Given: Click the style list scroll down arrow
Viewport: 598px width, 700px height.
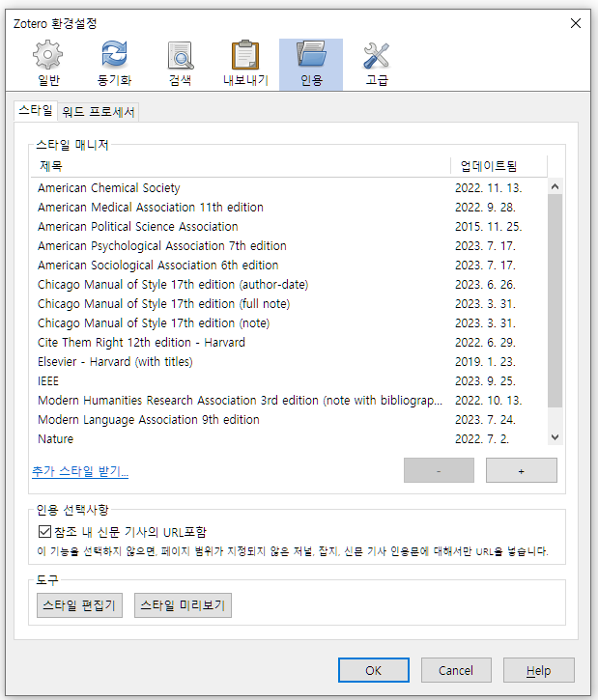Looking at the screenshot, I should click(x=555, y=437).
